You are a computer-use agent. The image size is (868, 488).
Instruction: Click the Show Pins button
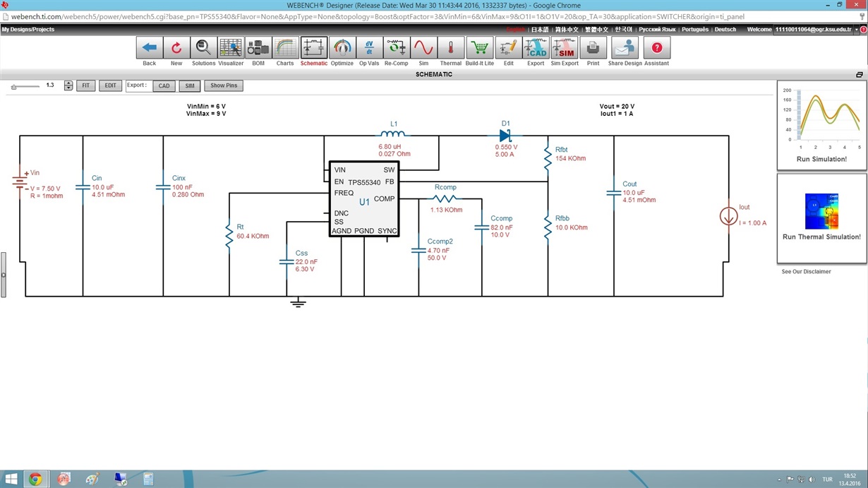pyautogui.click(x=224, y=85)
